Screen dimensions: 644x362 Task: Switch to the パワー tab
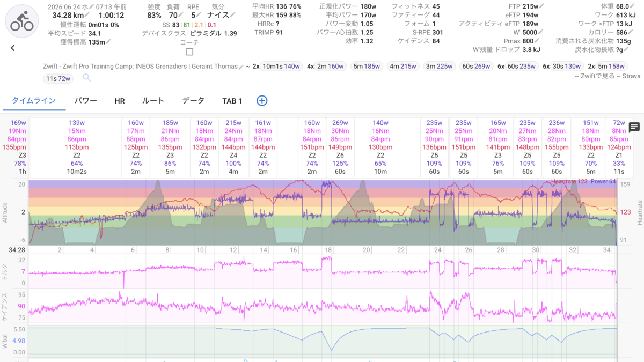point(85,101)
